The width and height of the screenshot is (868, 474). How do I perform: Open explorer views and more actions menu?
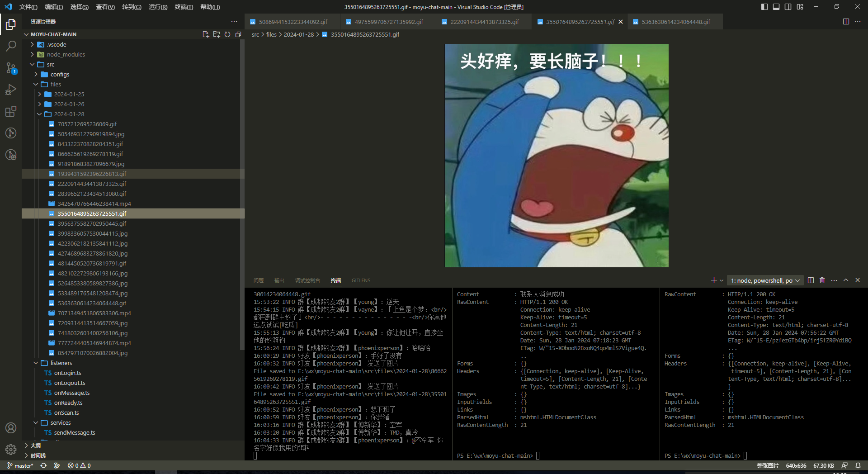[x=234, y=22]
